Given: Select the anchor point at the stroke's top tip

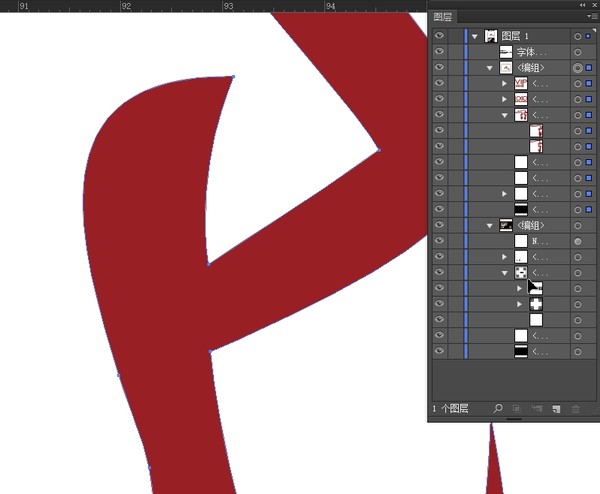Looking at the screenshot, I should point(233,77).
